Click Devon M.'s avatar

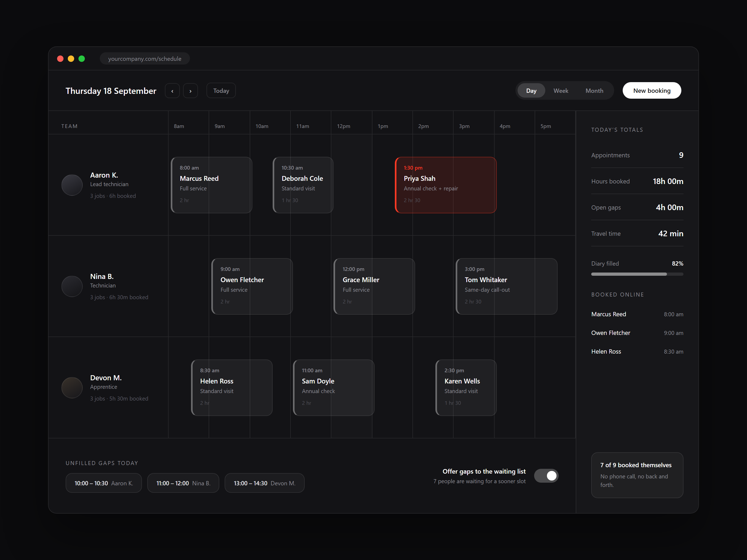coord(72,387)
